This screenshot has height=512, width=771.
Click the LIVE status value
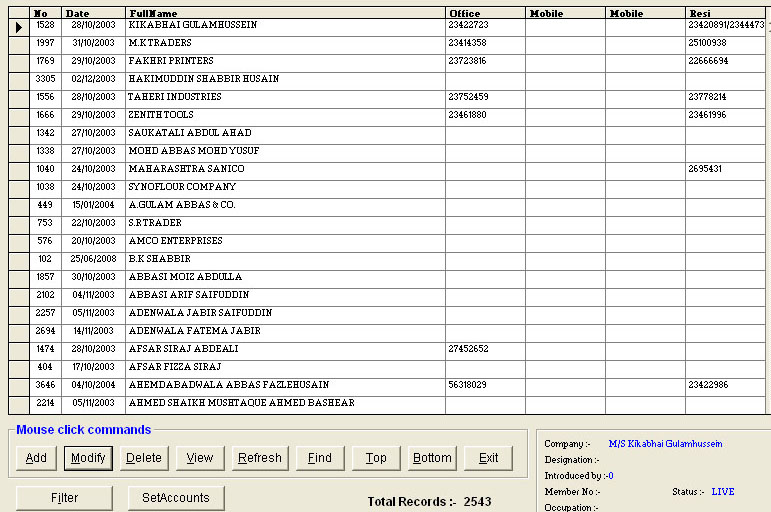click(723, 492)
